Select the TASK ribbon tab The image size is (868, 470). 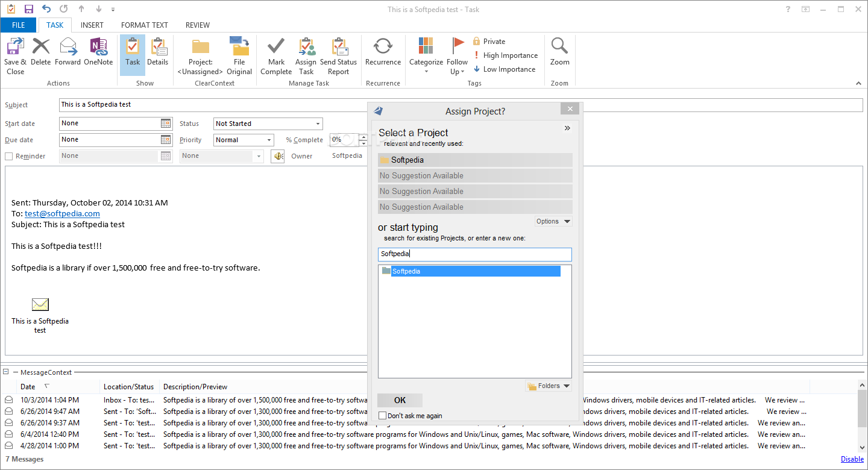pyautogui.click(x=55, y=25)
